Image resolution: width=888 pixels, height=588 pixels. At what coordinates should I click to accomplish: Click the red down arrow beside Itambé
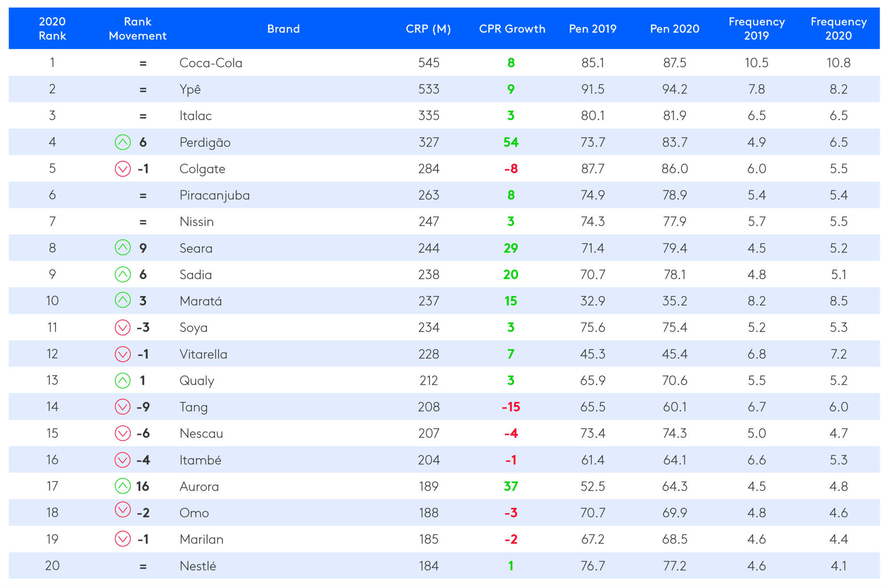[x=123, y=460]
